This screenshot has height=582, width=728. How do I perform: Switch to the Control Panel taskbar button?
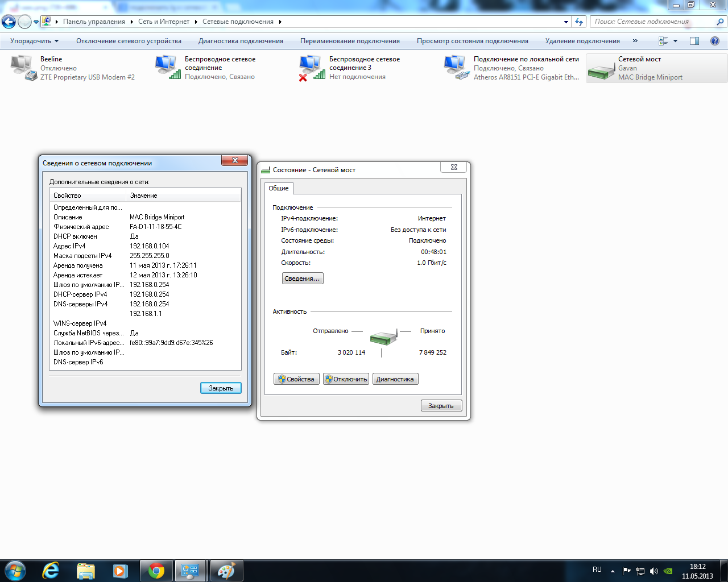(190, 571)
